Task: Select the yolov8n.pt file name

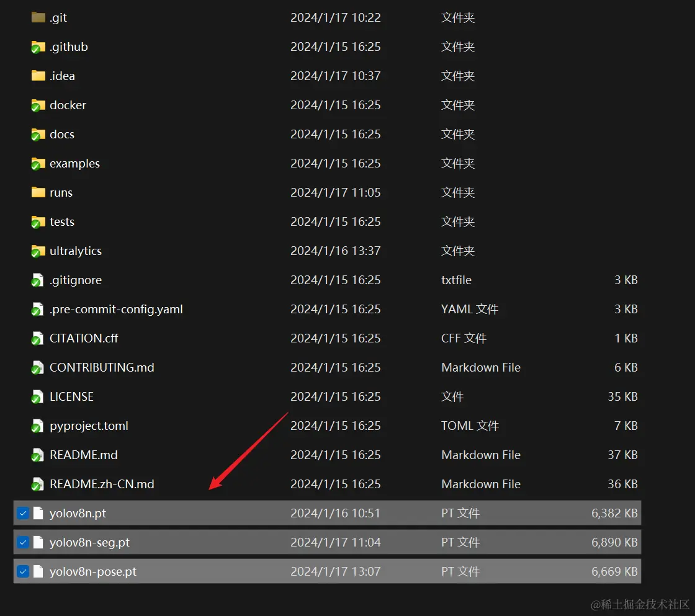Action: pos(78,513)
